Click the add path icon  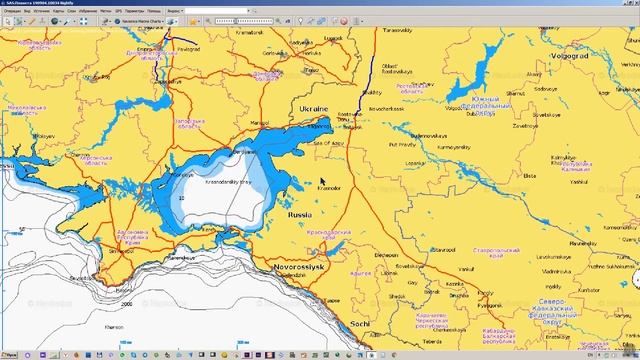click(x=311, y=21)
